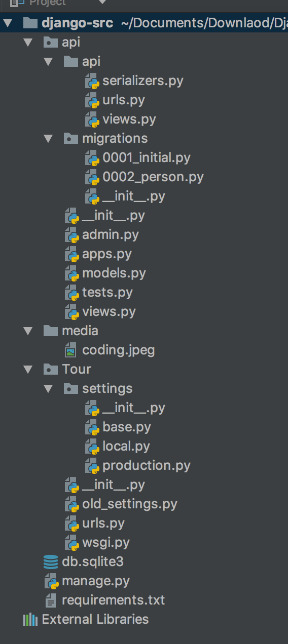Screen dimensions: 288x644
Task: Select the file name old_settings.py
Action: 130,504
